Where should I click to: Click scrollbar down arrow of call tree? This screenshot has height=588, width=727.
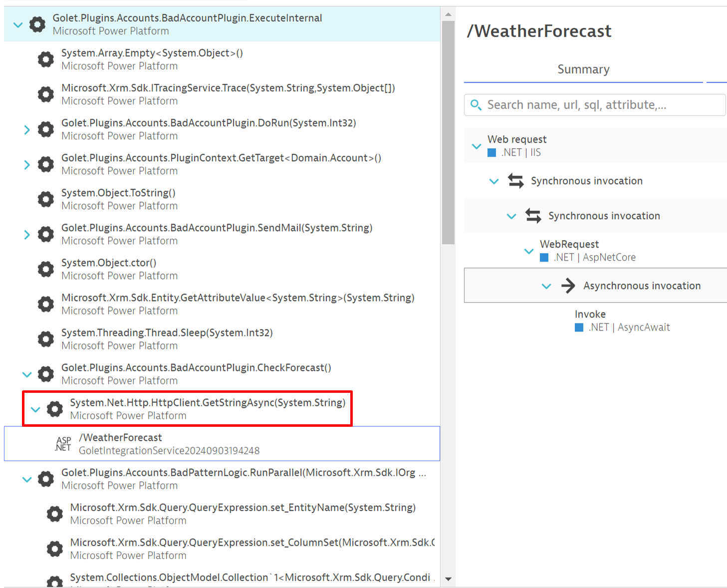click(448, 579)
